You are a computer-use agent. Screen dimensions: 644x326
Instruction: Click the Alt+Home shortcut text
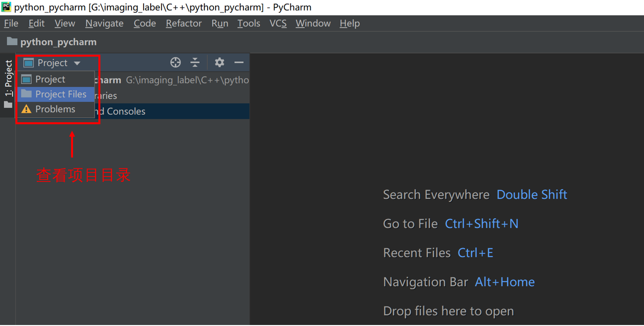pyautogui.click(x=505, y=282)
